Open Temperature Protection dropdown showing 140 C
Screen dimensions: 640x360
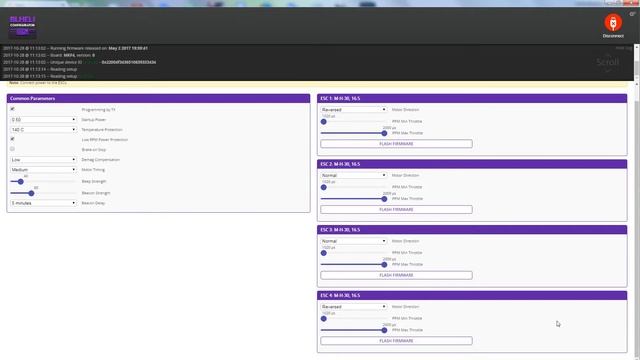click(x=43, y=129)
